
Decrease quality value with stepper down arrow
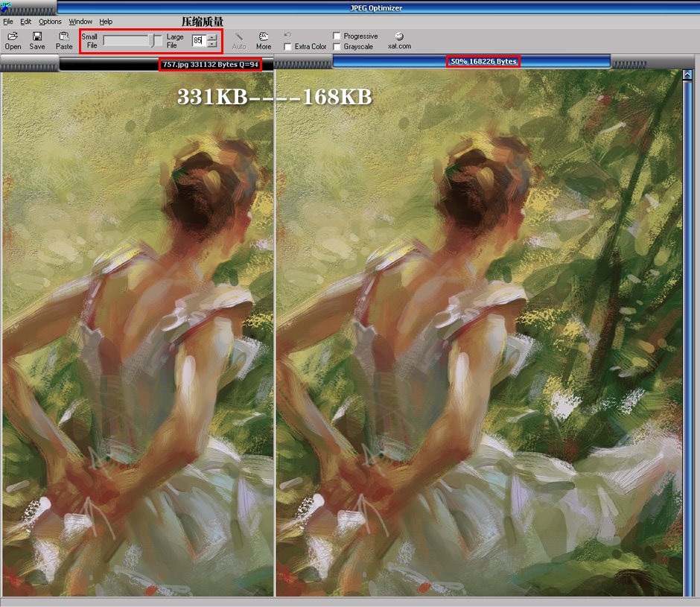pyautogui.click(x=212, y=44)
